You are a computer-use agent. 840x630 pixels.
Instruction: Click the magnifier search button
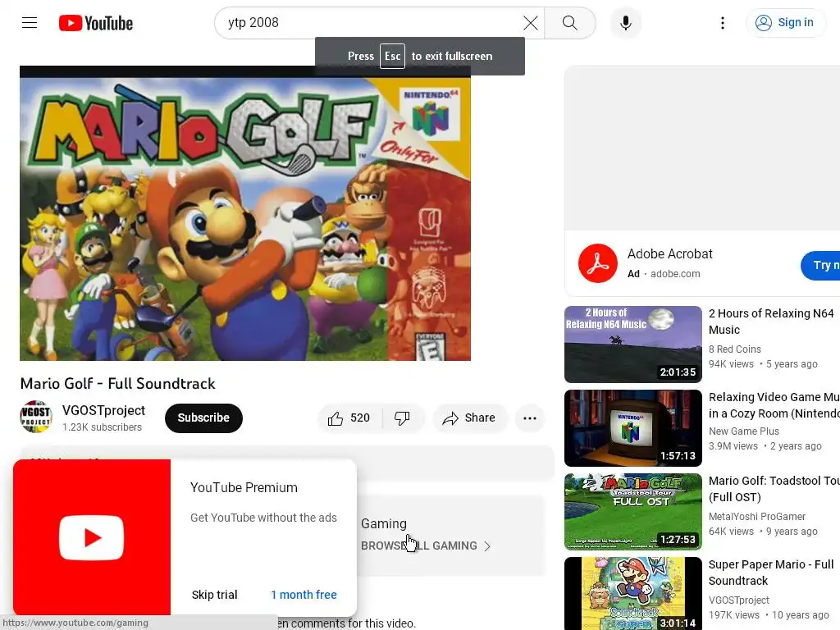tap(570, 23)
